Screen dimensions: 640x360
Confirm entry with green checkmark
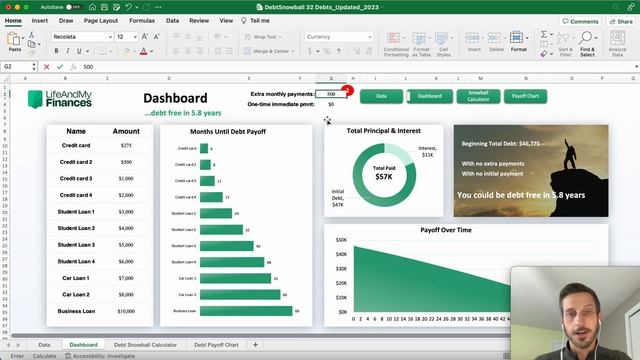point(60,67)
